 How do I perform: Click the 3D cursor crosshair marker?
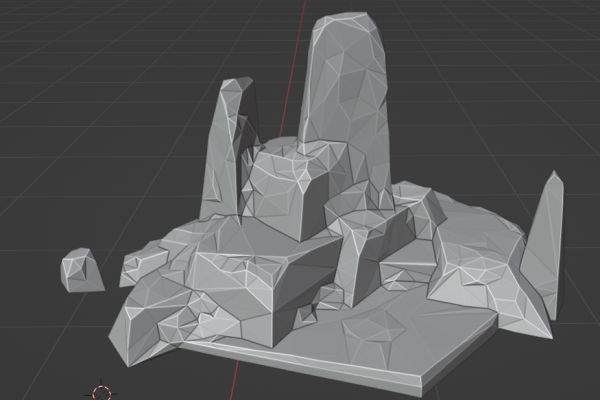point(102,393)
